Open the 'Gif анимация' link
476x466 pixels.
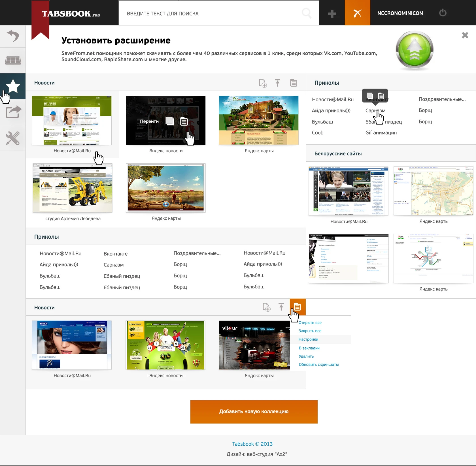381,132
